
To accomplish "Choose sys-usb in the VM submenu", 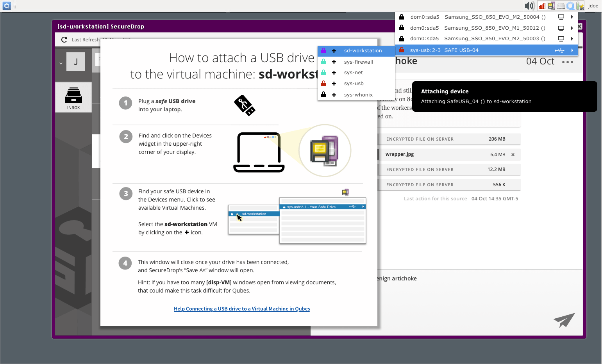I will [x=356, y=84].
